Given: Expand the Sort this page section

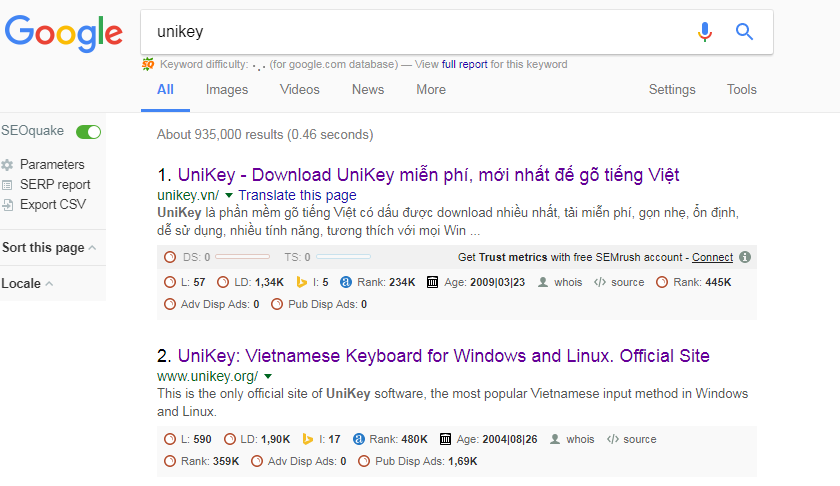Looking at the screenshot, I should pos(49,248).
